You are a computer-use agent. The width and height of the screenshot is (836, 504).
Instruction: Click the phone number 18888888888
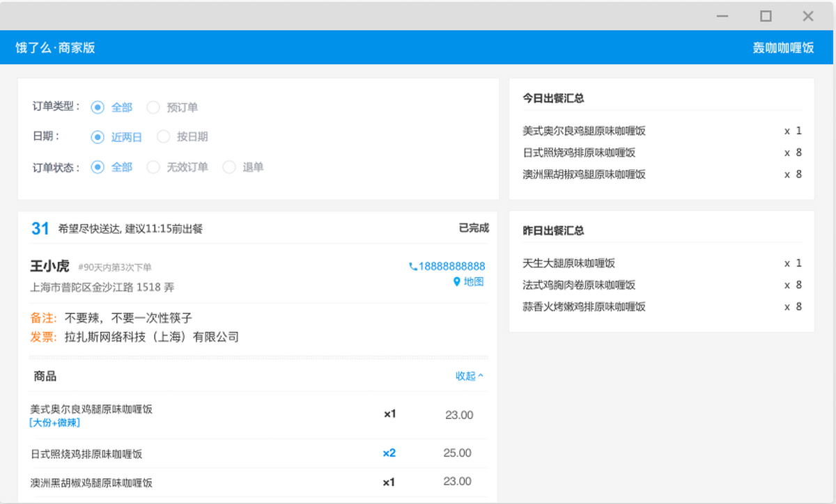(x=451, y=267)
